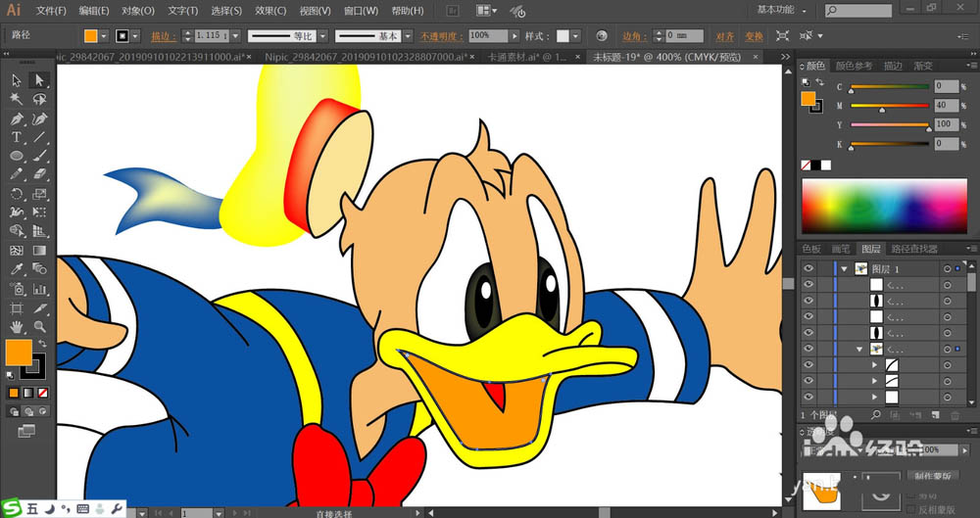The height and width of the screenshot is (518, 980).
Task: Select the Rotate tool
Action: pos(17,194)
